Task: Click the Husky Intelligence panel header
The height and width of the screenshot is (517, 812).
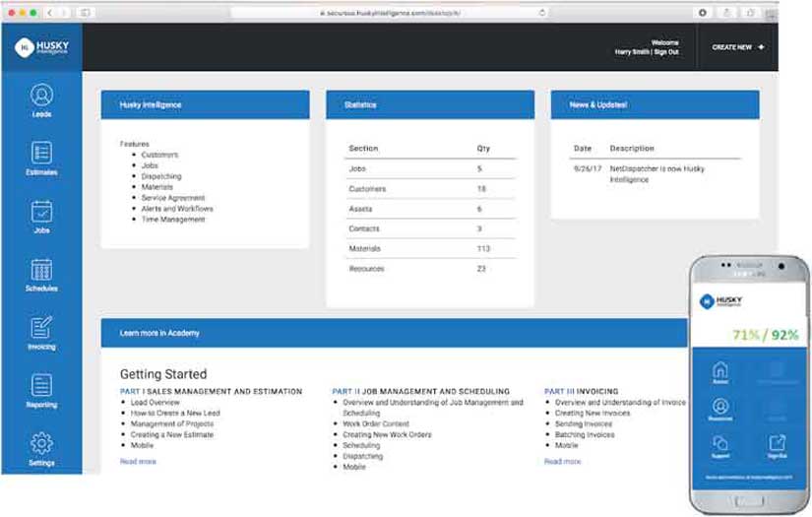Action: [x=205, y=104]
